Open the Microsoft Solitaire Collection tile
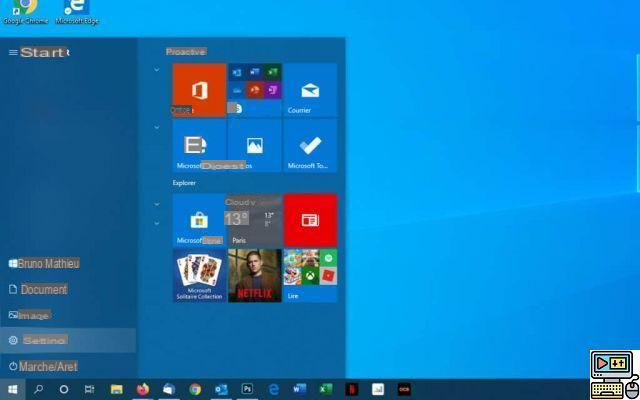This screenshot has width=640, height=400. [x=199, y=276]
